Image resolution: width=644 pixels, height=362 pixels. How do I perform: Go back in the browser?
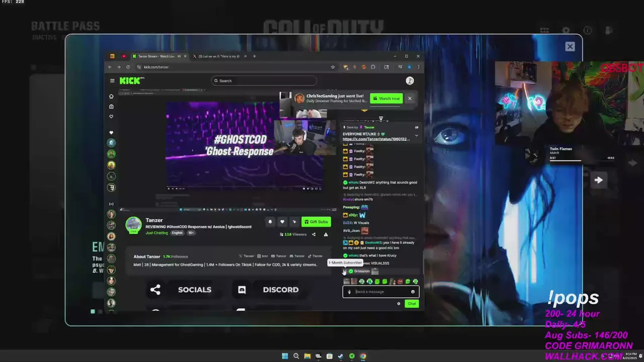click(x=110, y=67)
